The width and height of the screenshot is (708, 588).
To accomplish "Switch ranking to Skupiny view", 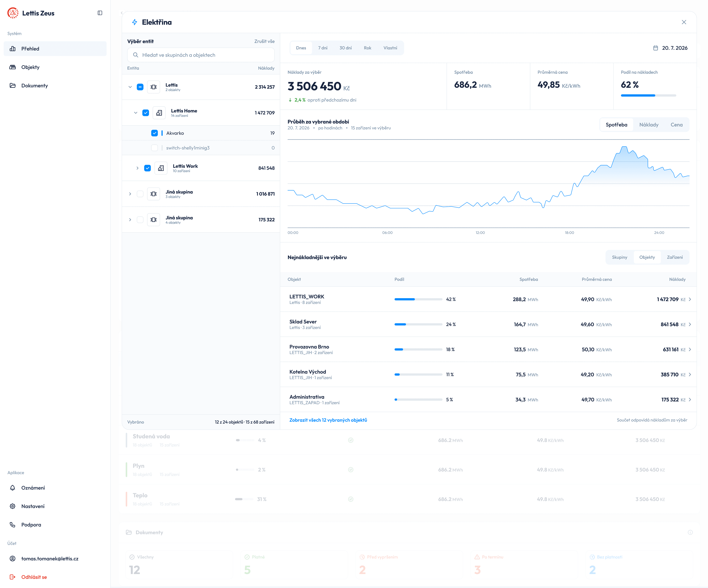I will [x=620, y=257].
